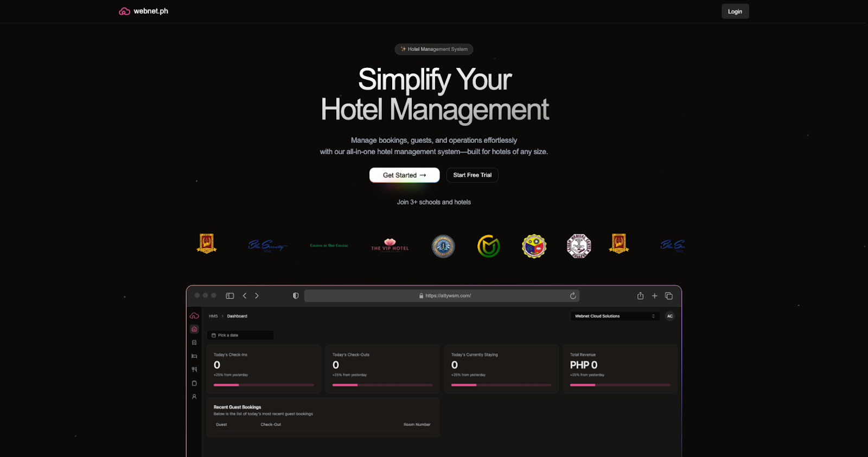Click the Medical Center College seal logo

[579, 246]
